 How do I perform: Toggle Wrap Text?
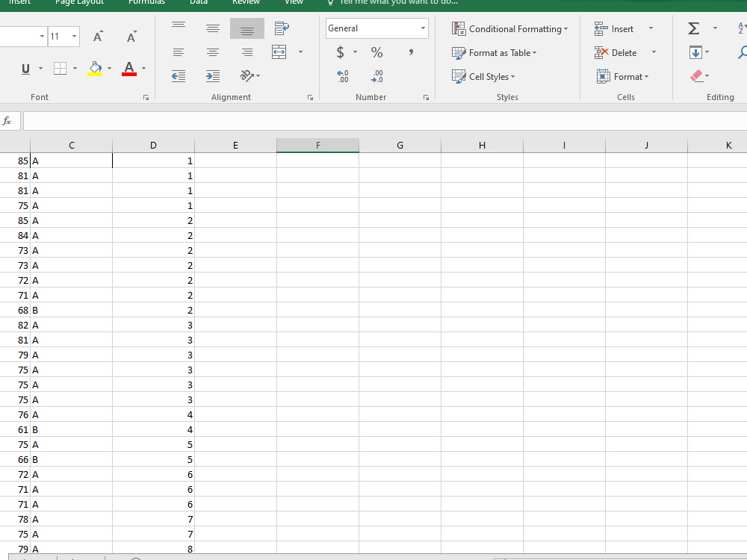click(x=282, y=28)
